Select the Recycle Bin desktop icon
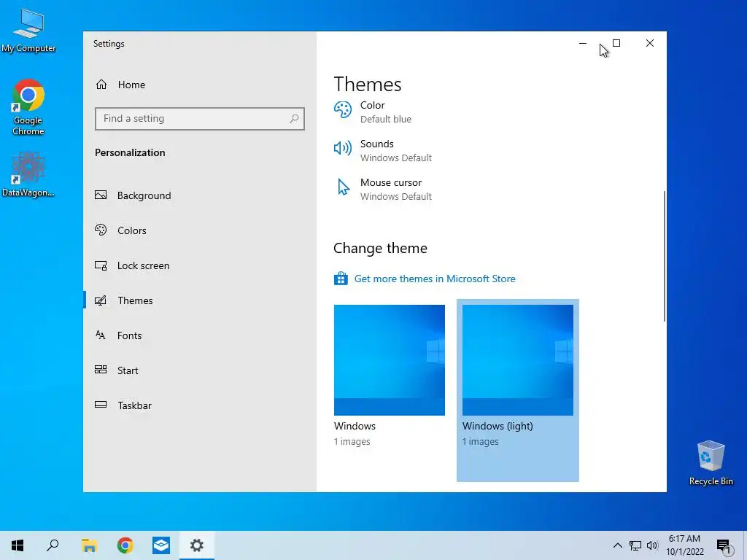This screenshot has height=560, width=747. pyautogui.click(x=711, y=463)
